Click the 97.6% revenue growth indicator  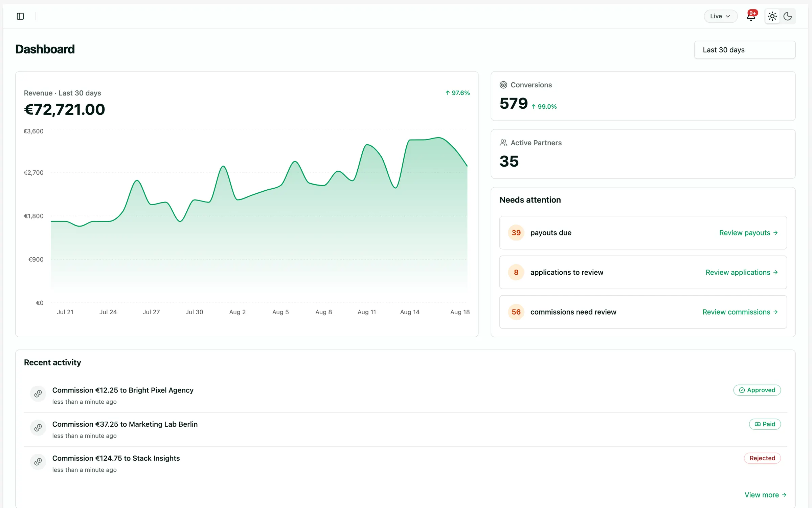(457, 93)
